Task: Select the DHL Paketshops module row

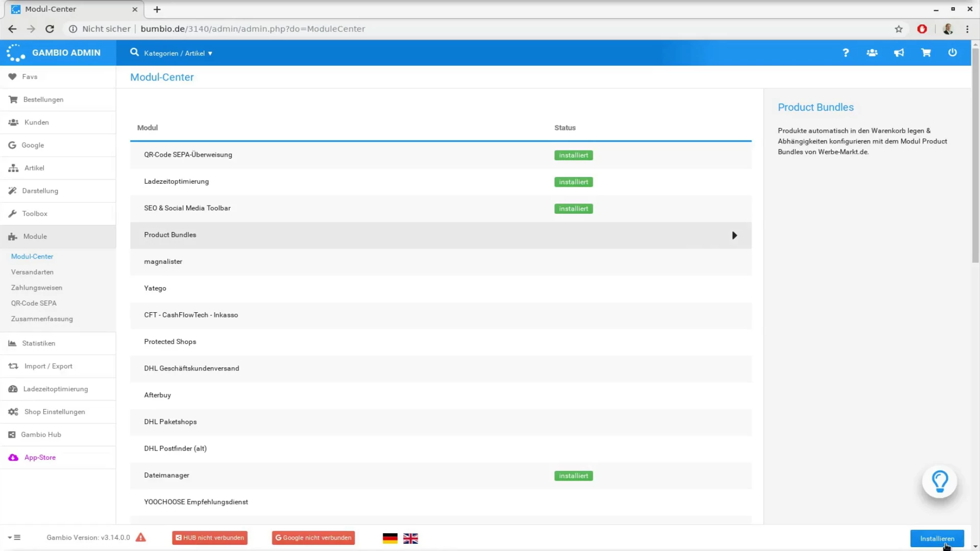Action: click(441, 422)
